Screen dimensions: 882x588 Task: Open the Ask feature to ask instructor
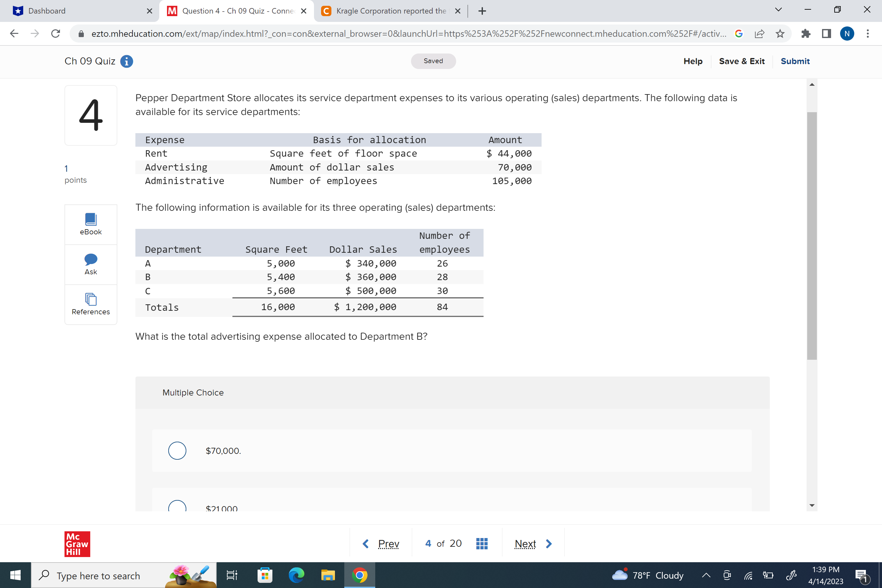(x=90, y=264)
